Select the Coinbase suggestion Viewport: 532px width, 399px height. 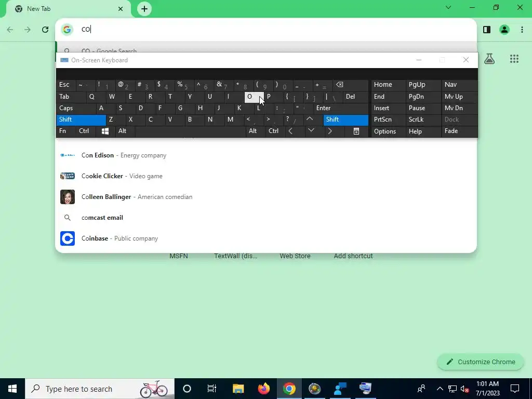[266, 238]
